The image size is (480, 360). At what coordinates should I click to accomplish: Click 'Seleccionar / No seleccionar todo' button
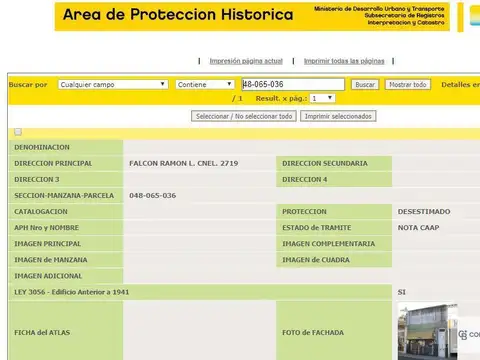[x=244, y=116]
